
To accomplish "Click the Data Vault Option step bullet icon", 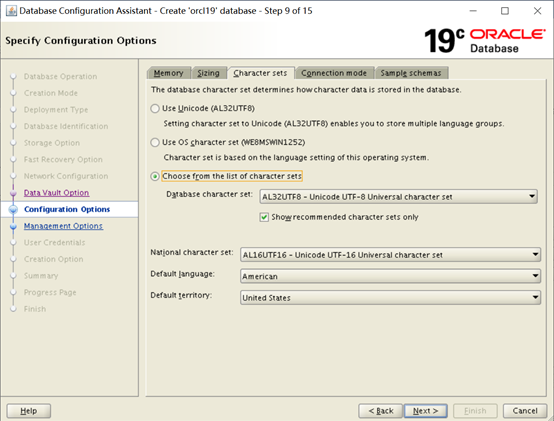I will pyautogui.click(x=13, y=193).
